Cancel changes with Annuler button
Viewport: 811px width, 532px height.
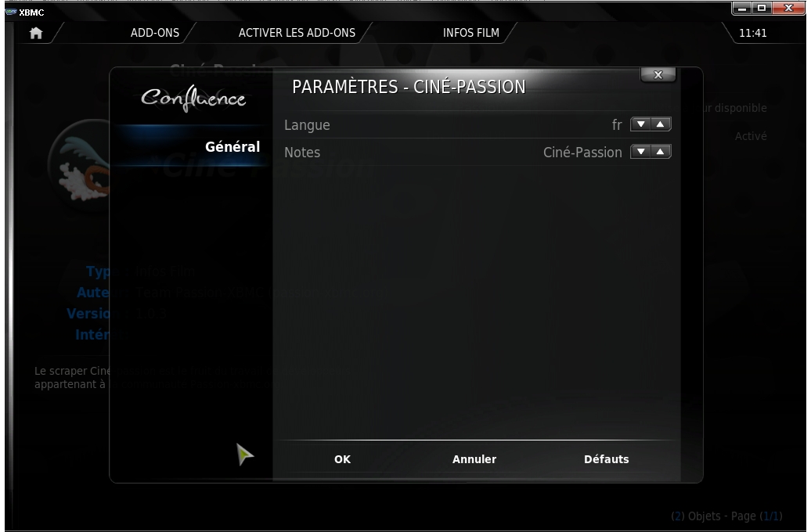click(x=474, y=459)
